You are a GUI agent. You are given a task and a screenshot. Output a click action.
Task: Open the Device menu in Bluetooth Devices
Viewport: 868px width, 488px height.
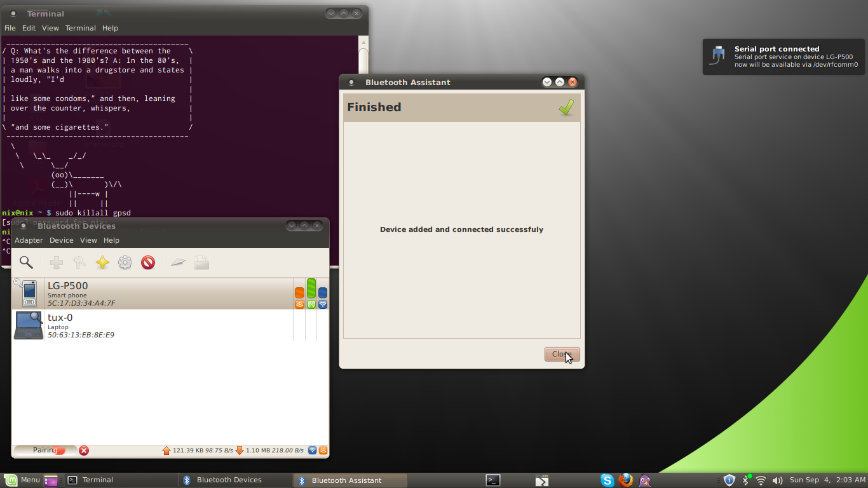click(x=62, y=240)
